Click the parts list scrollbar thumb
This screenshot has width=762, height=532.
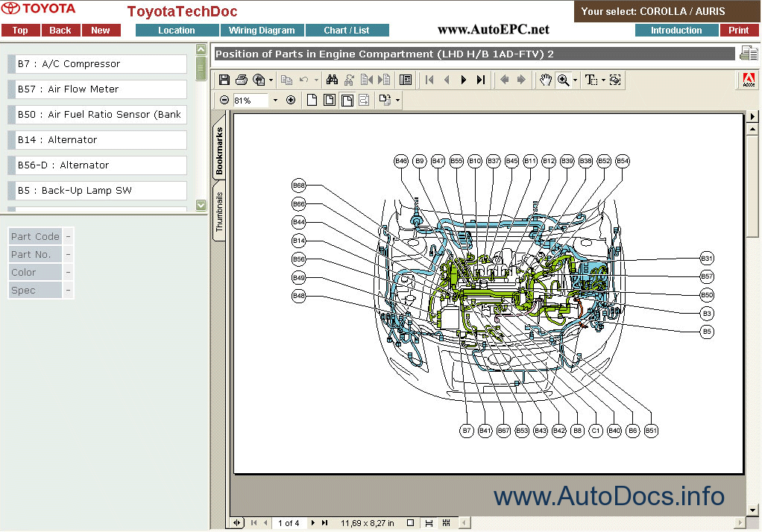[201, 68]
